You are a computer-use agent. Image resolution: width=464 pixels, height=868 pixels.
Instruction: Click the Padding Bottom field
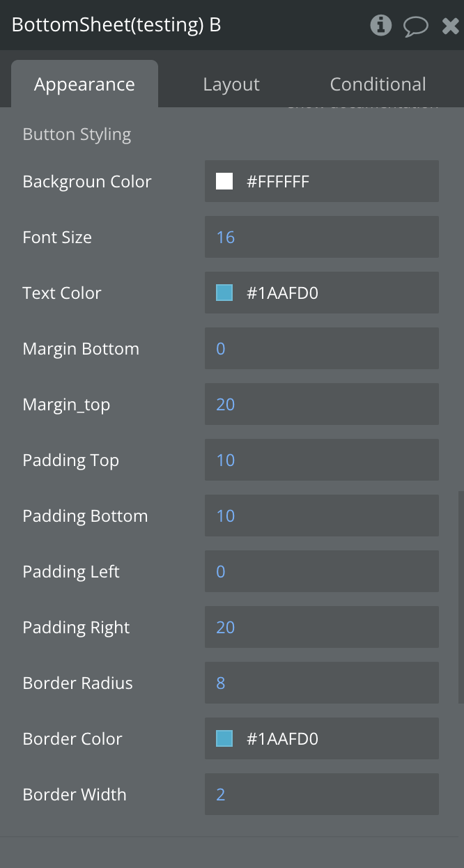click(x=321, y=516)
